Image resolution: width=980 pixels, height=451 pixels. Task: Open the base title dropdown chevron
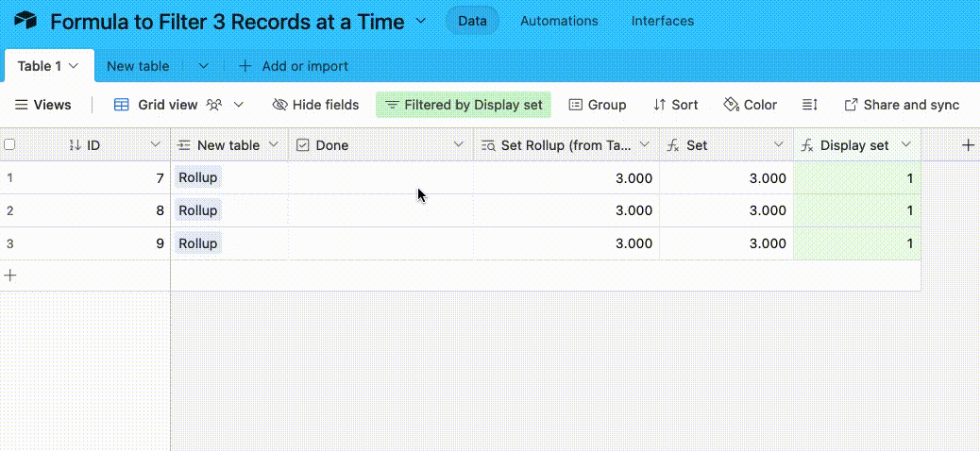click(x=421, y=21)
